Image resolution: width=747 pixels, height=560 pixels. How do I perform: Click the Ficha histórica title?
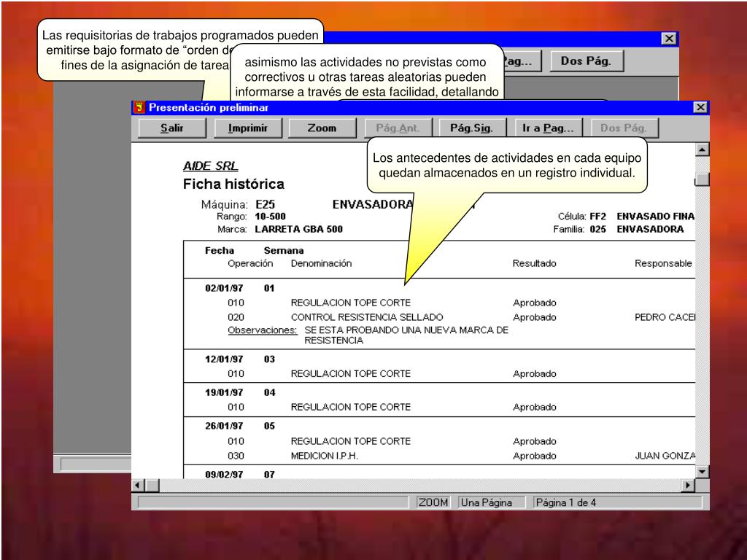click(x=233, y=184)
